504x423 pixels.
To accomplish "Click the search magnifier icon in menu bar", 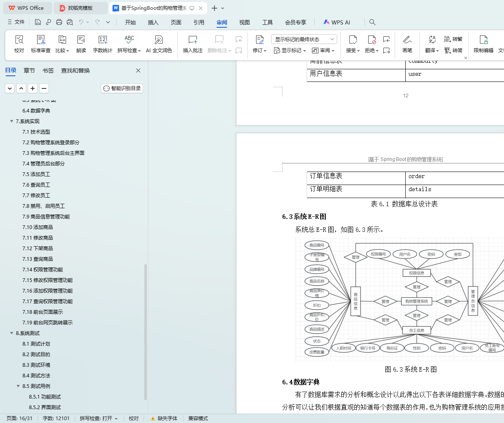I will [x=372, y=22].
